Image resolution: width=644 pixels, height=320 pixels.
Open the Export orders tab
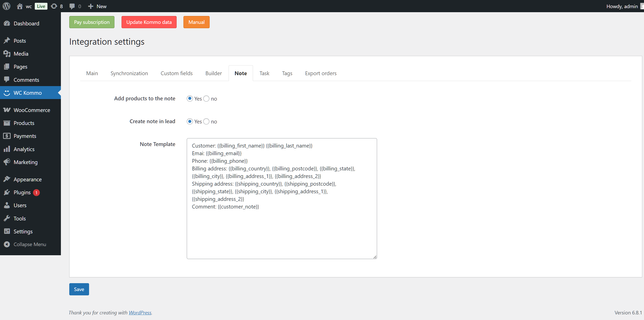pyautogui.click(x=320, y=73)
